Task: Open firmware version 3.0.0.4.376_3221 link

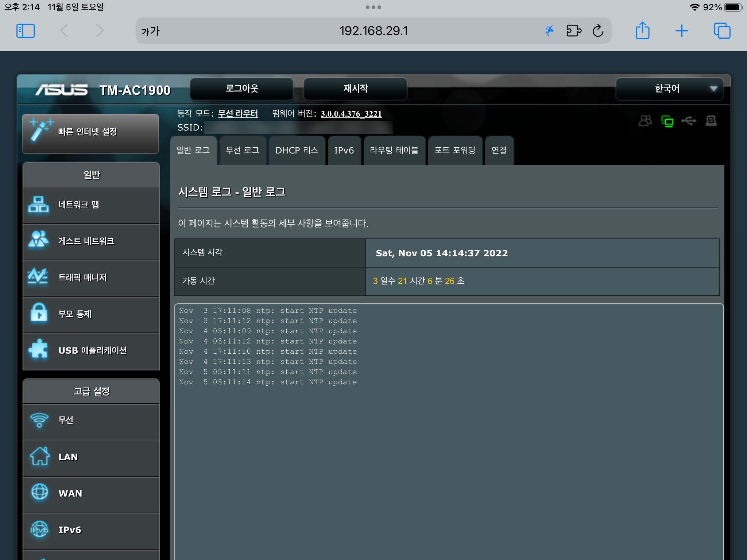Action: click(351, 114)
